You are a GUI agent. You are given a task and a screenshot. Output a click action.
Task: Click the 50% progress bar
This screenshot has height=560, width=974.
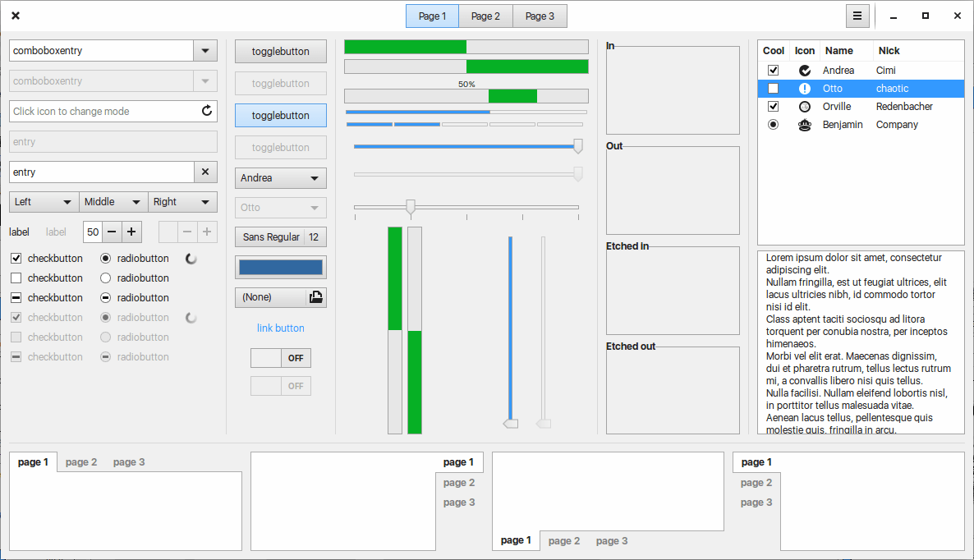[x=466, y=95]
